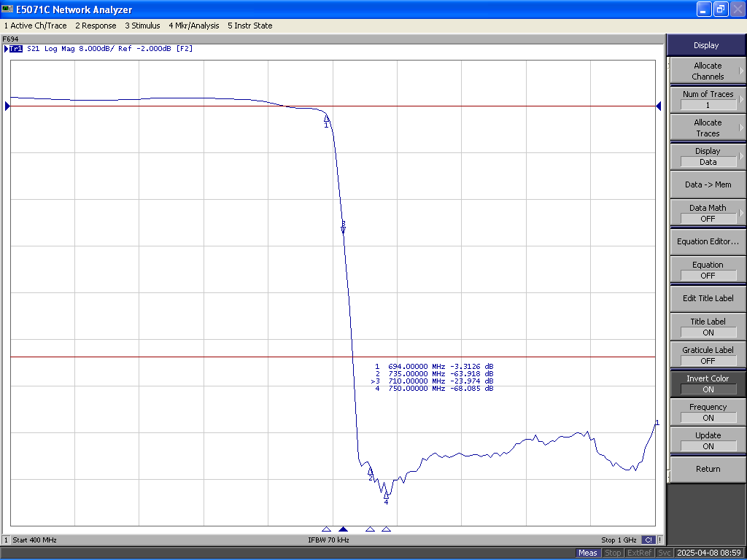
Task: Toggle the Frequency ON softkey
Action: pos(708,412)
